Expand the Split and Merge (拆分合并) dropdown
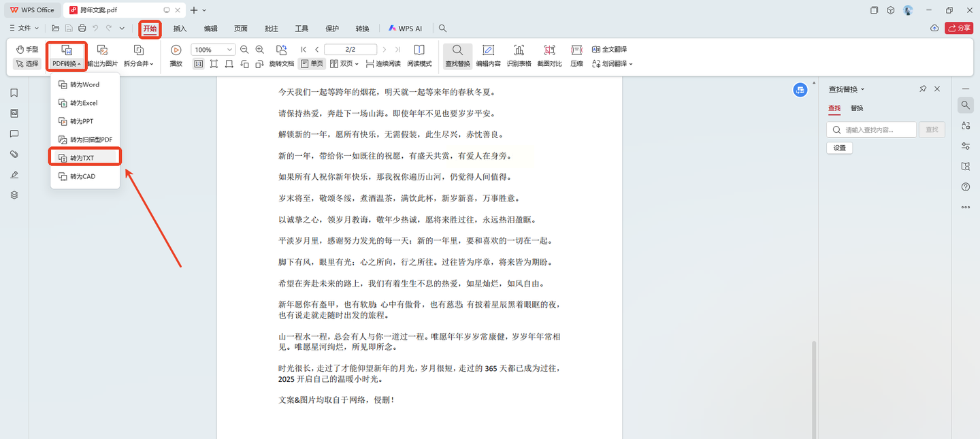Screen dimensions: 980x439 click(139, 64)
